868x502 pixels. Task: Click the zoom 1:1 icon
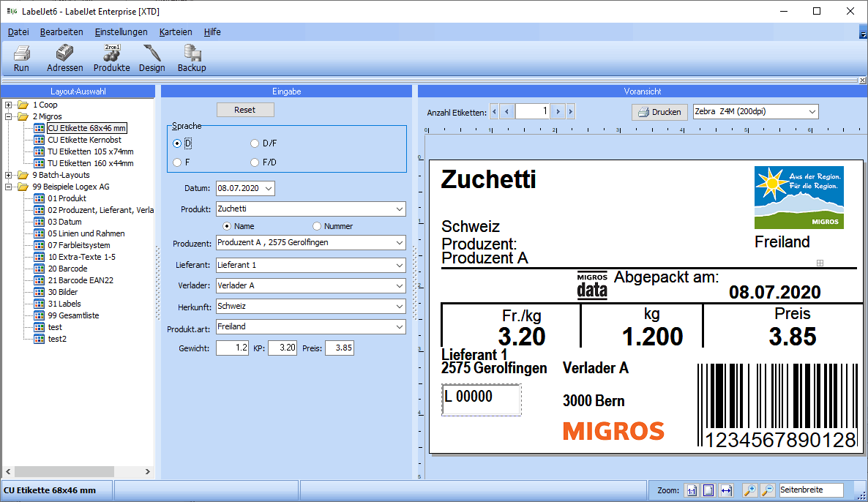[692, 490]
